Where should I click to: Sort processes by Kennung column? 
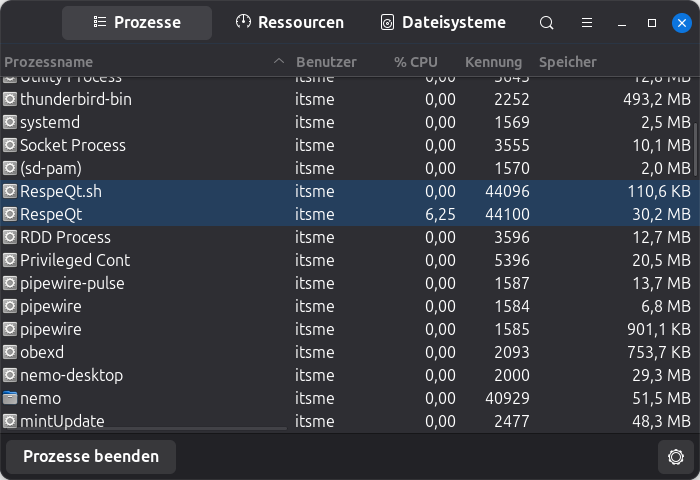493,62
